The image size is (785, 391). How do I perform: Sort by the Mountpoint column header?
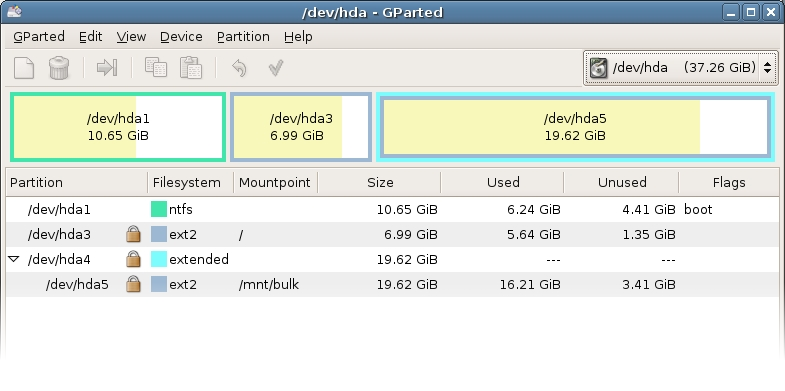[x=275, y=183]
